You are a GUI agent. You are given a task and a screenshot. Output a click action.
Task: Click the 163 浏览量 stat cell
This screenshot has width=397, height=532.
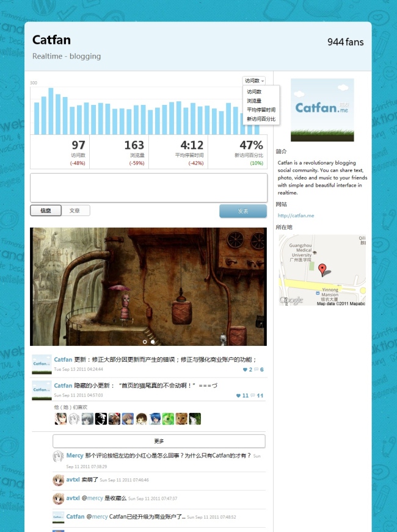pyautogui.click(x=119, y=152)
